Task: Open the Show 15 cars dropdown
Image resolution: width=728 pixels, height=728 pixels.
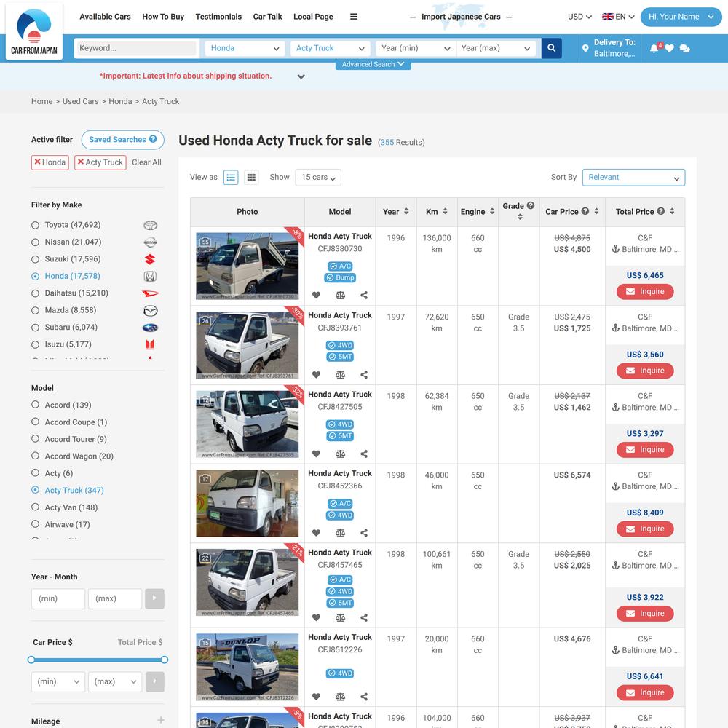Action: (x=318, y=178)
